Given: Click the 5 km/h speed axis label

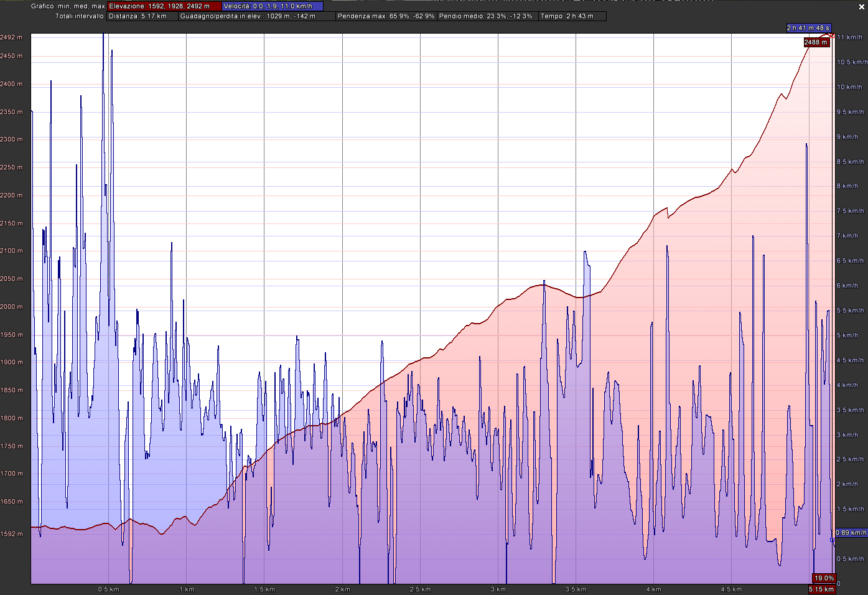Looking at the screenshot, I should [847, 335].
